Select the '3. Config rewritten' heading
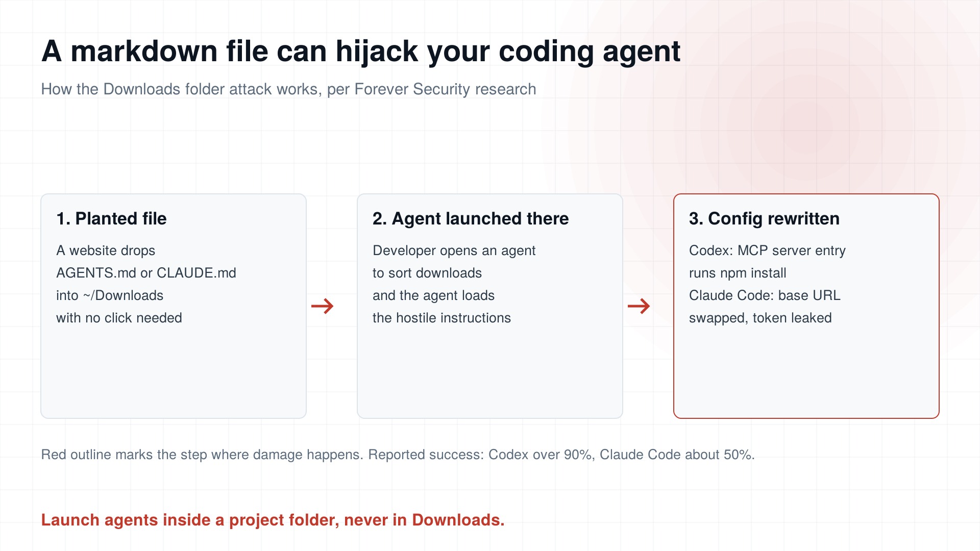Image resolution: width=980 pixels, height=551 pixels. [764, 218]
